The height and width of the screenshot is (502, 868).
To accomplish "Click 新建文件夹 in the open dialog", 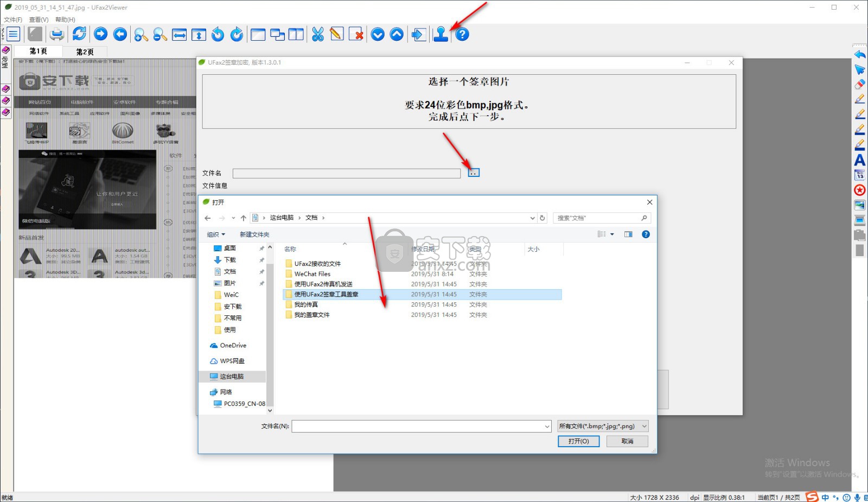I will [254, 234].
